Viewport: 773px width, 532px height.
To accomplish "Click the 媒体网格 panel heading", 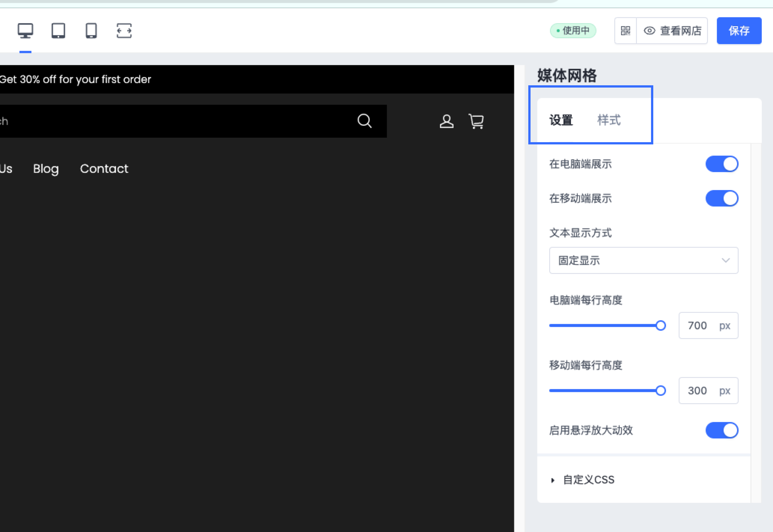I will click(x=567, y=76).
